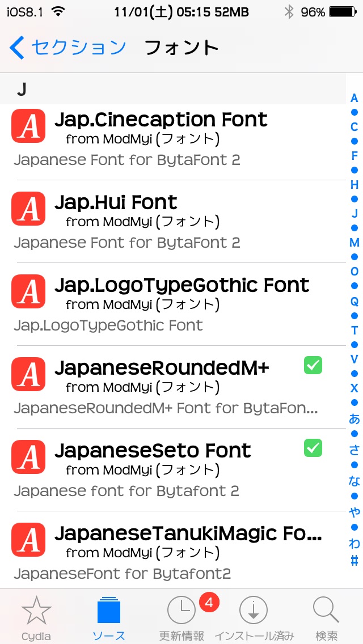The width and height of the screenshot is (363, 644).
Task: Open the 検索 search tab
Action: (x=326, y=618)
